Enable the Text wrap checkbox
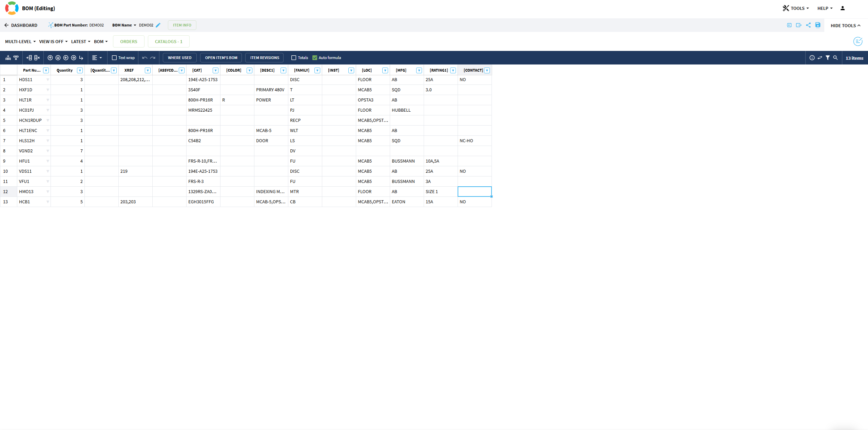Screen dimensions: 868x430 114,58
